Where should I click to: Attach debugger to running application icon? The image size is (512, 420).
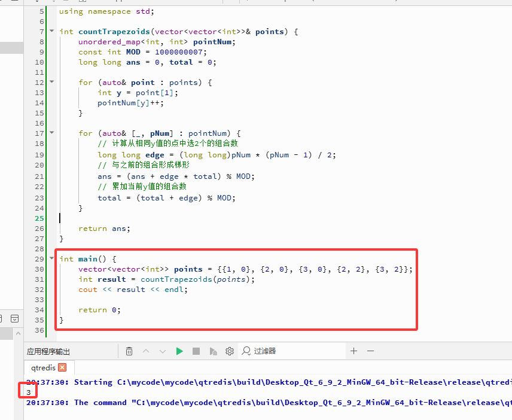213,351
